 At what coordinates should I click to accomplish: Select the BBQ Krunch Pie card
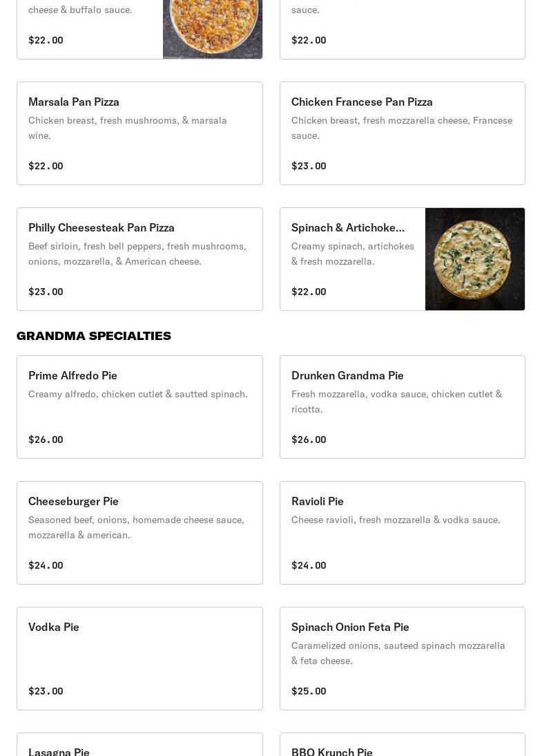[x=403, y=744]
